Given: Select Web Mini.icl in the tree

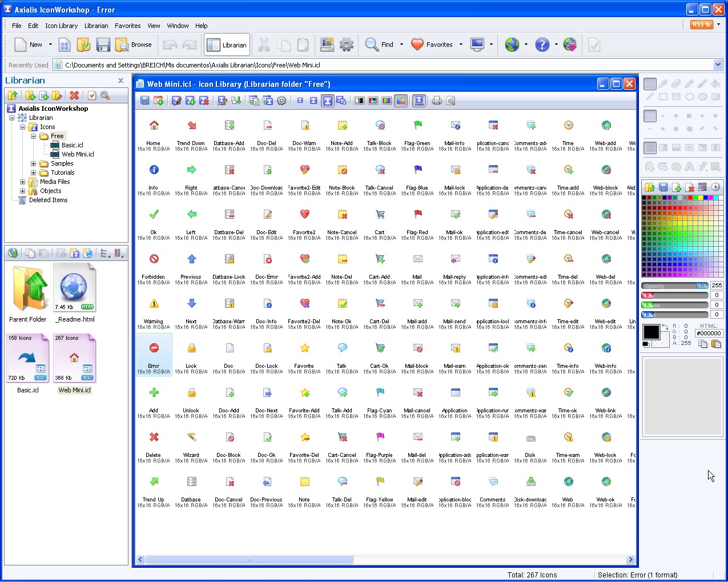Looking at the screenshot, I should 78,154.
